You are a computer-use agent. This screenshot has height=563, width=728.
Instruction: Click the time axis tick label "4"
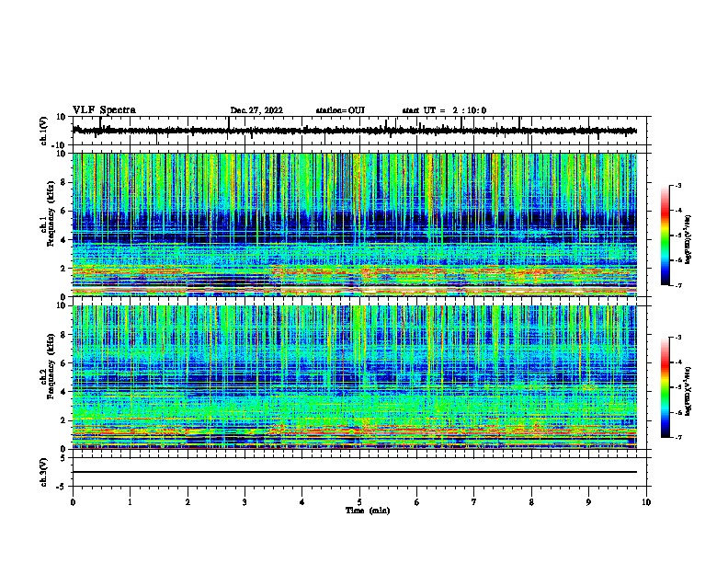click(x=302, y=502)
